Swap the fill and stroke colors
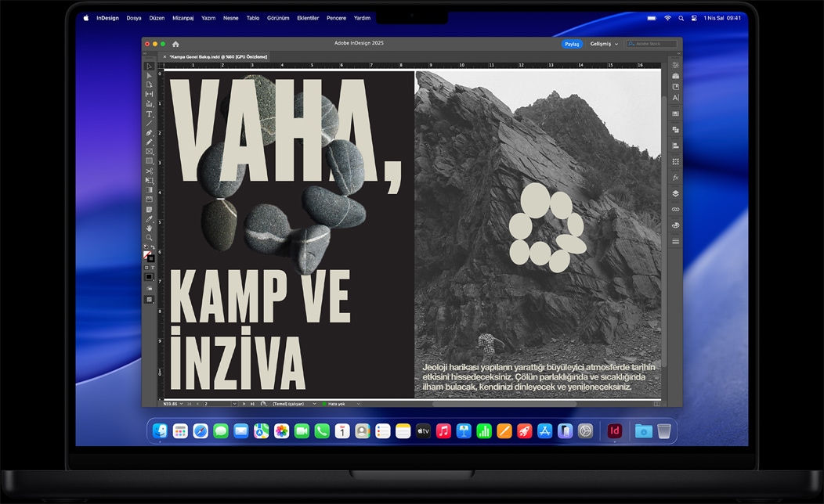The image size is (824, 504). pos(153,245)
